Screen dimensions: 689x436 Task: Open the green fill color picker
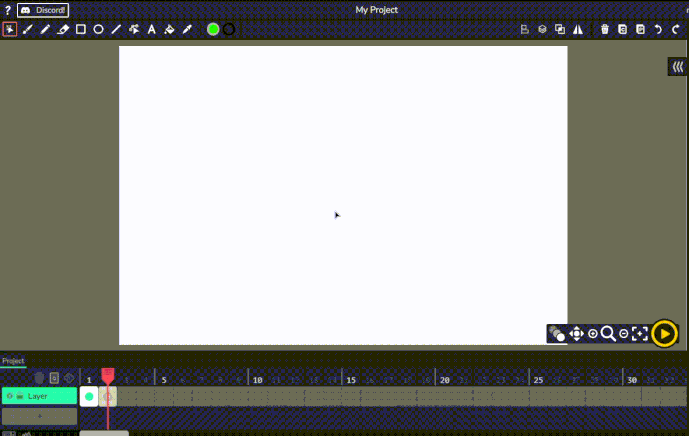213,29
